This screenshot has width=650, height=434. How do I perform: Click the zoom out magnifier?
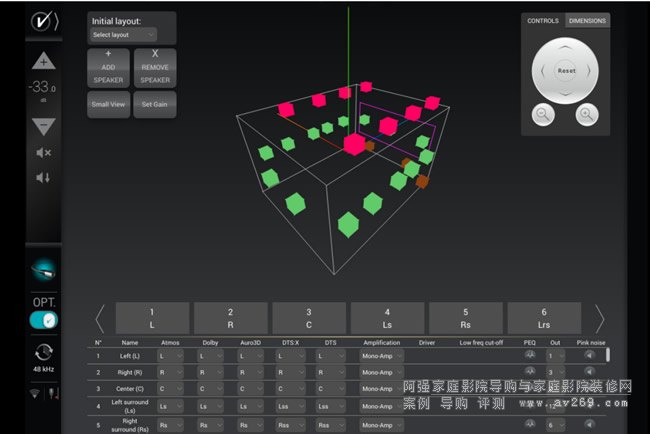pos(543,115)
